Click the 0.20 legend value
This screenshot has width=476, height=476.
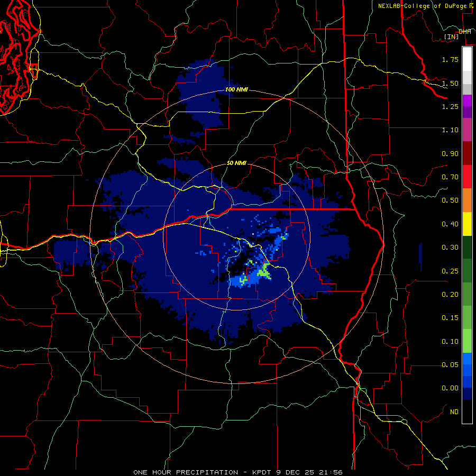coord(450,295)
